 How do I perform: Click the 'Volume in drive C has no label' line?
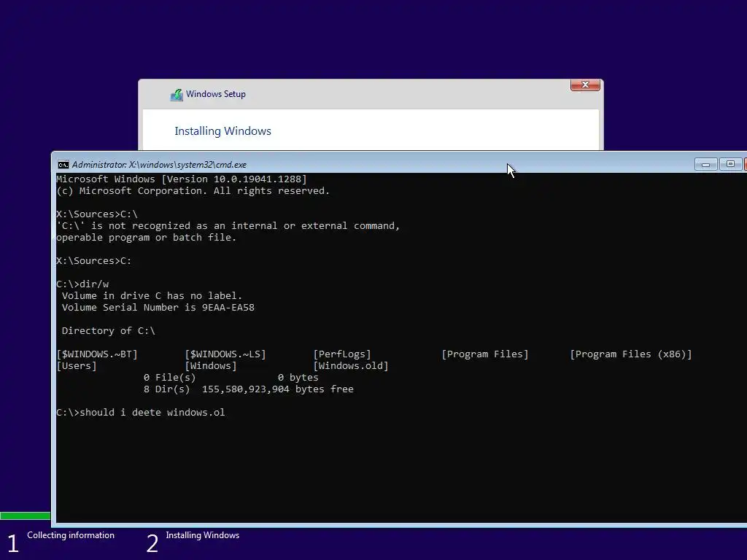tap(152, 296)
